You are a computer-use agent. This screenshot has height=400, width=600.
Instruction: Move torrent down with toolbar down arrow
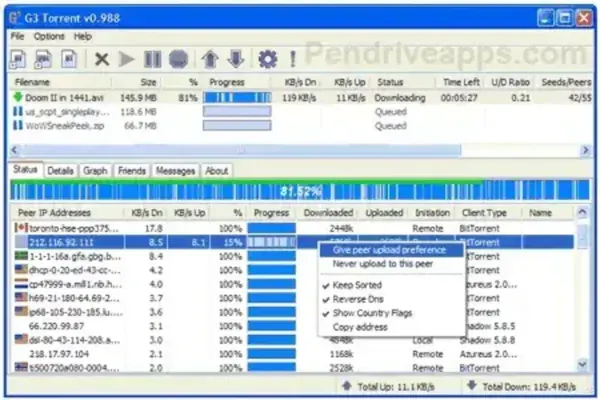point(236,59)
